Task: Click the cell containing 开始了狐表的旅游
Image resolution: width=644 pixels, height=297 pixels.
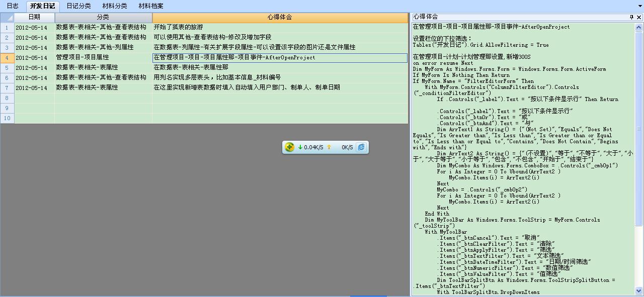Action: coord(179,28)
